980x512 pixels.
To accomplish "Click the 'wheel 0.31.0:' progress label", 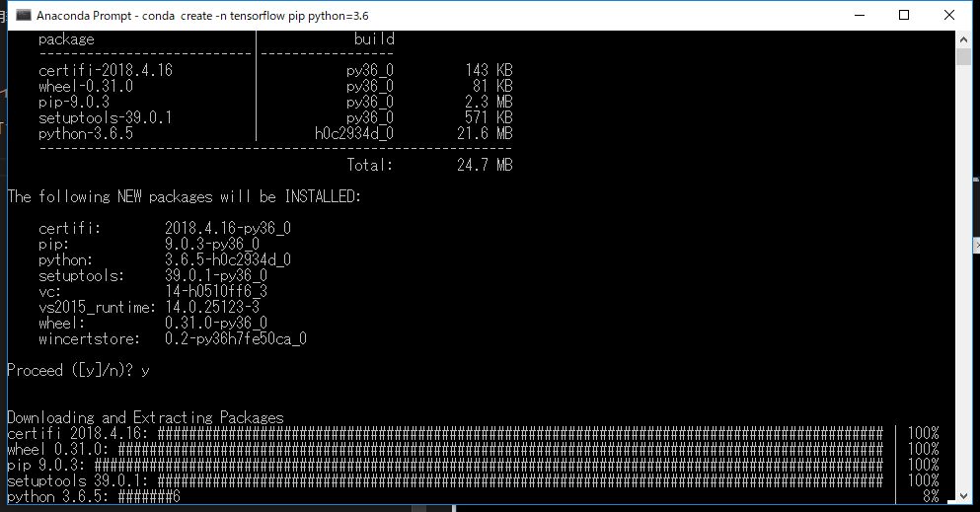I will (57, 449).
